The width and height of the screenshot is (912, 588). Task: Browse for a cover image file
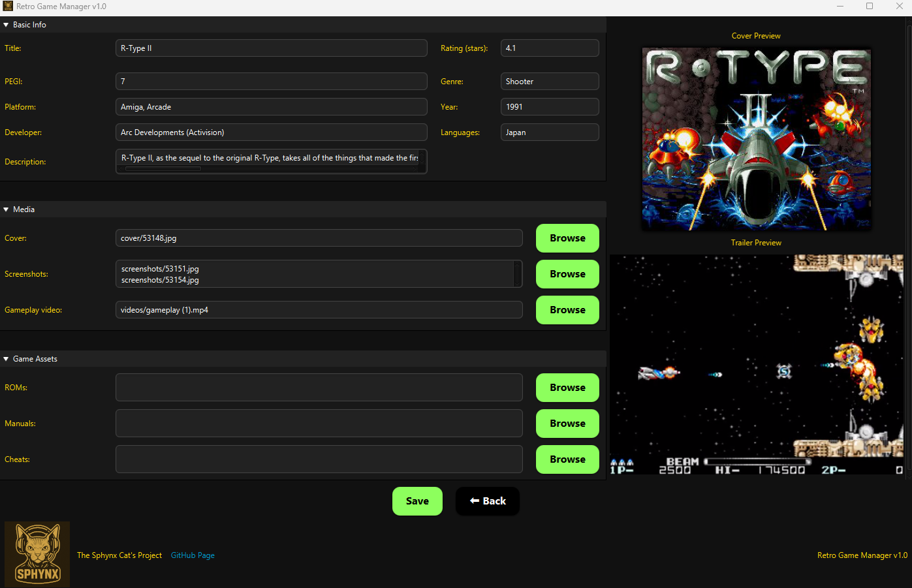[x=567, y=238]
